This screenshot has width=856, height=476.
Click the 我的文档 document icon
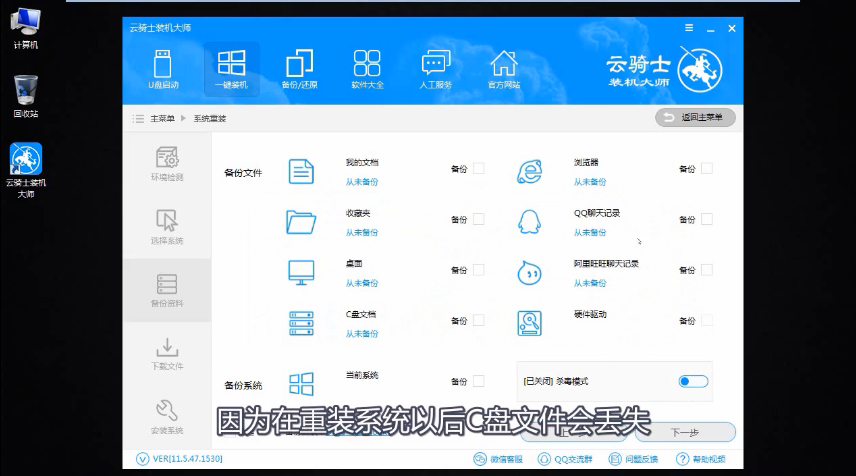[x=301, y=172]
